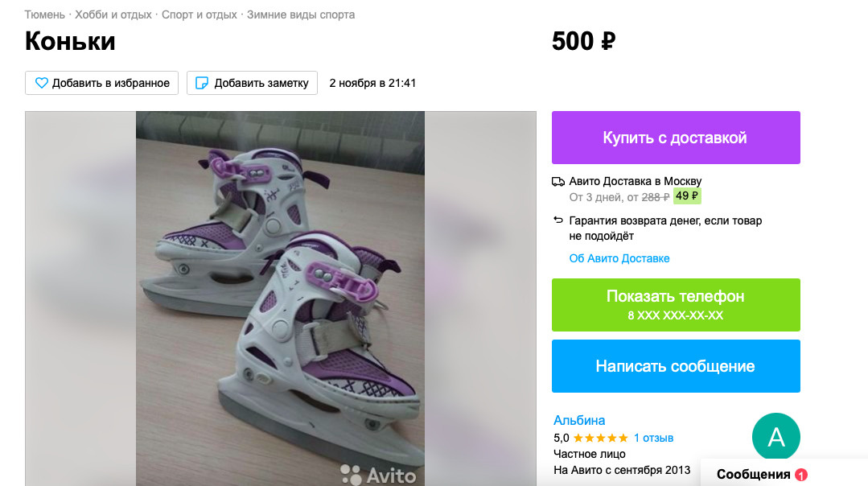The image size is (868, 486).
Task: Click the heart icon for favorites
Action: 41,83
